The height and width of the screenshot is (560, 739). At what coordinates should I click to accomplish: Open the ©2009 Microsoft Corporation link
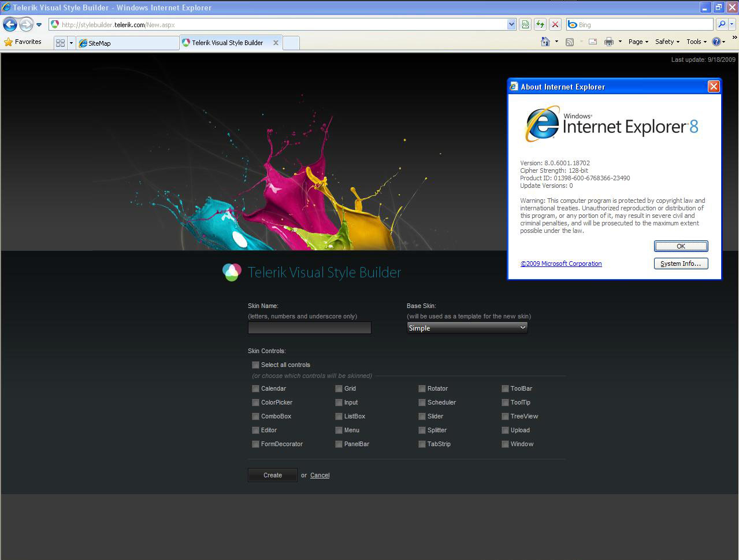pos(561,264)
